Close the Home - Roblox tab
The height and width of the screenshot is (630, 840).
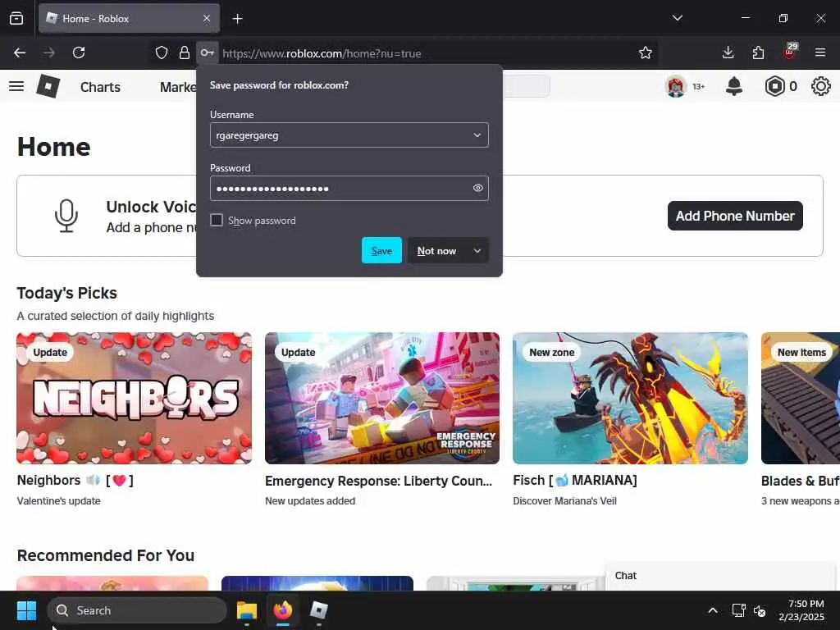[207, 18]
